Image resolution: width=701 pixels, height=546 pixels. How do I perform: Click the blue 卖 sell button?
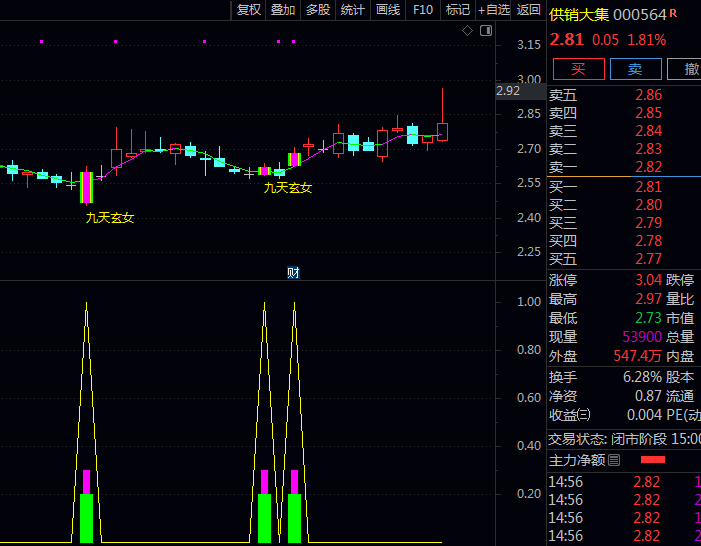coord(635,69)
